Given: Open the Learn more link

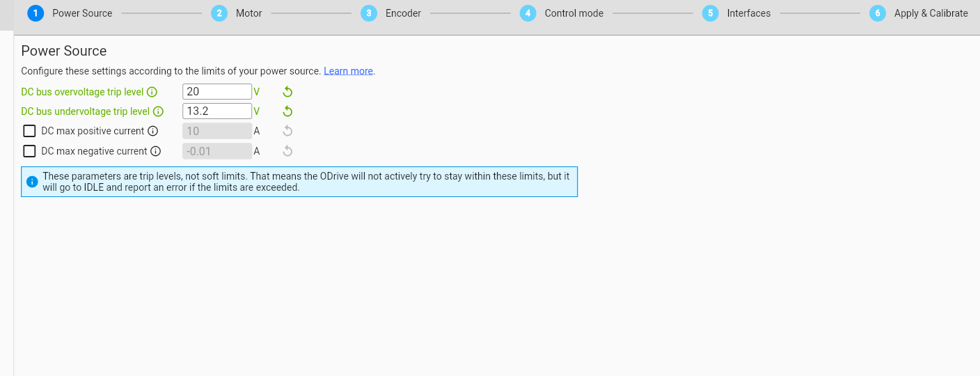Looking at the screenshot, I should click(x=348, y=71).
